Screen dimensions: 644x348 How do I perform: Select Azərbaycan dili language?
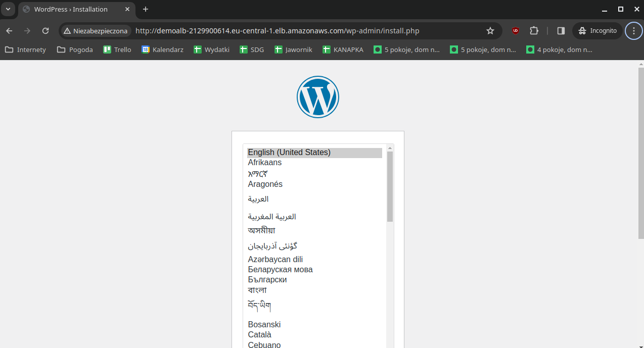point(314,260)
